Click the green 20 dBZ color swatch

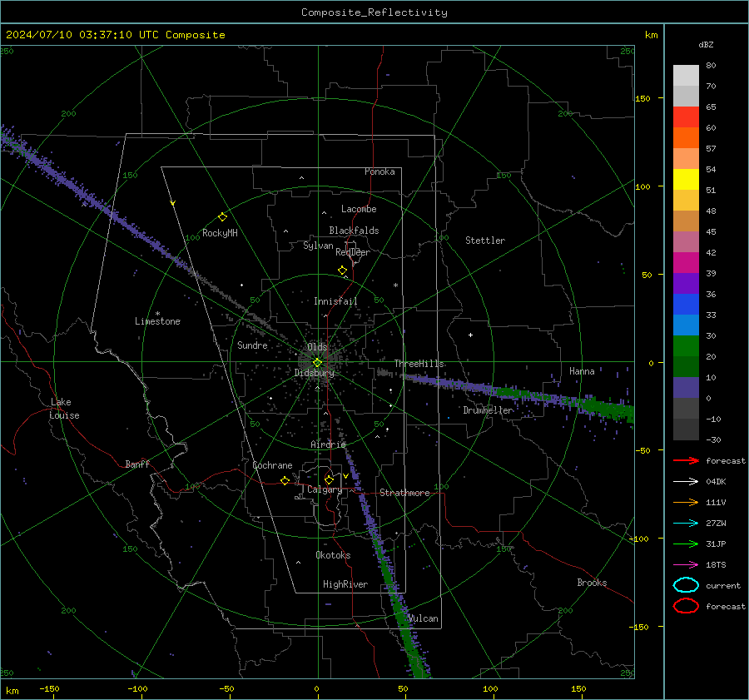[686, 345]
